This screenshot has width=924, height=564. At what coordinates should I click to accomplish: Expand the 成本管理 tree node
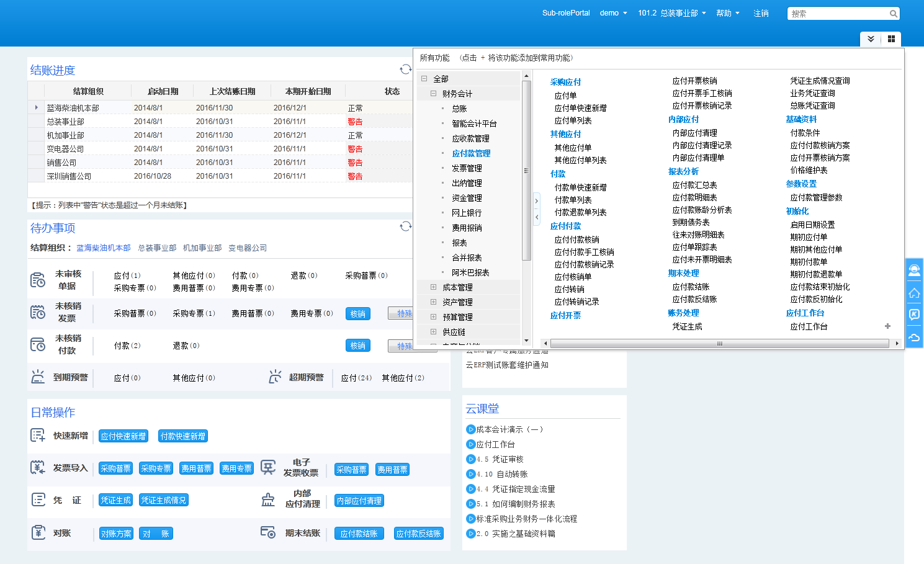[x=433, y=287]
